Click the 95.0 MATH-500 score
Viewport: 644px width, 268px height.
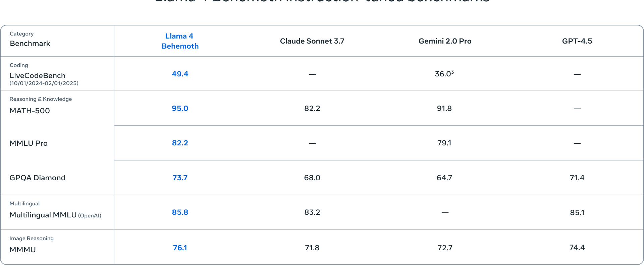(x=180, y=109)
